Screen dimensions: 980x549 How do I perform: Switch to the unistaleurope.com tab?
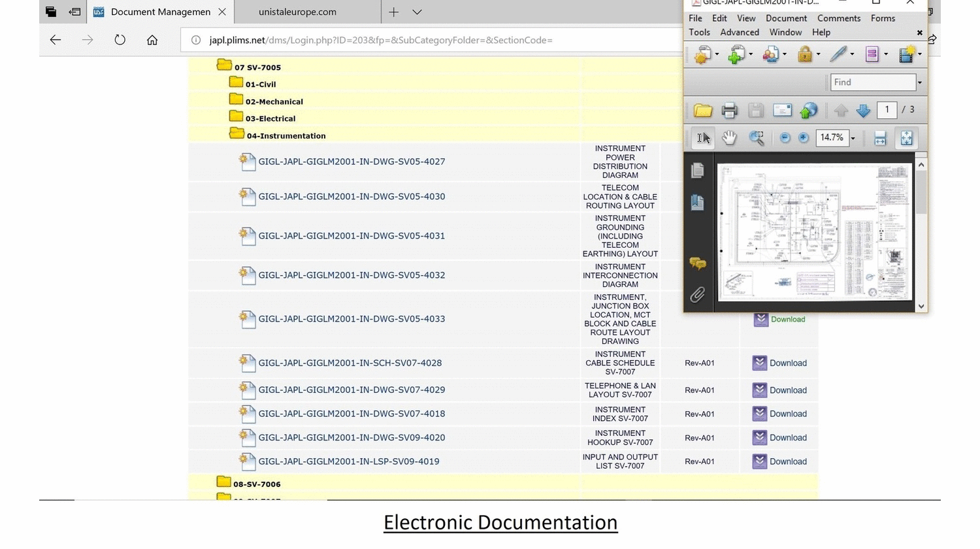click(297, 12)
